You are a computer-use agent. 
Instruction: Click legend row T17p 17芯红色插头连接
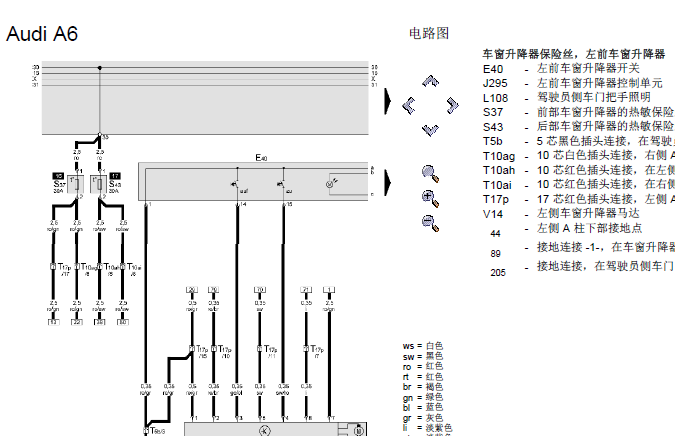click(x=579, y=199)
